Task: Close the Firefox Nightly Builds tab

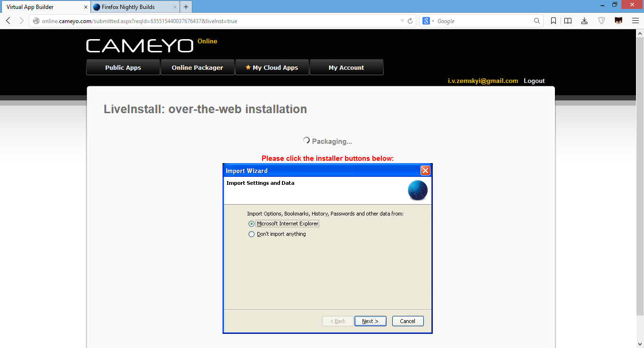Action: pyautogui.click(x=175, y=7)
